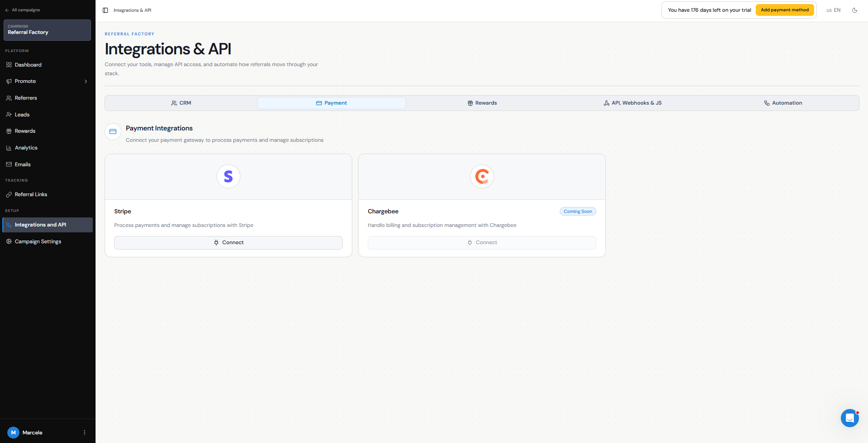Open Referrers in the sidebar
Screen dimensions: 868x443
(x=48, y=98)
